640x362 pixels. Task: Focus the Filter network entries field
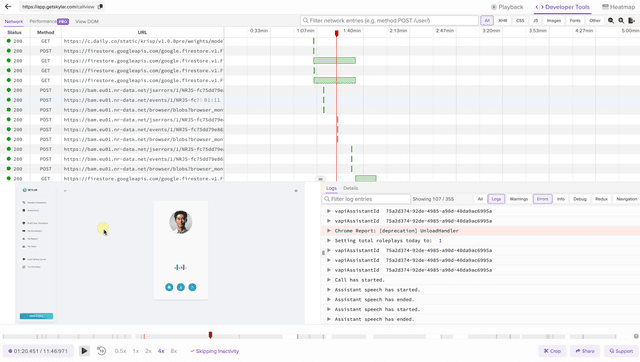pos(389,20)
